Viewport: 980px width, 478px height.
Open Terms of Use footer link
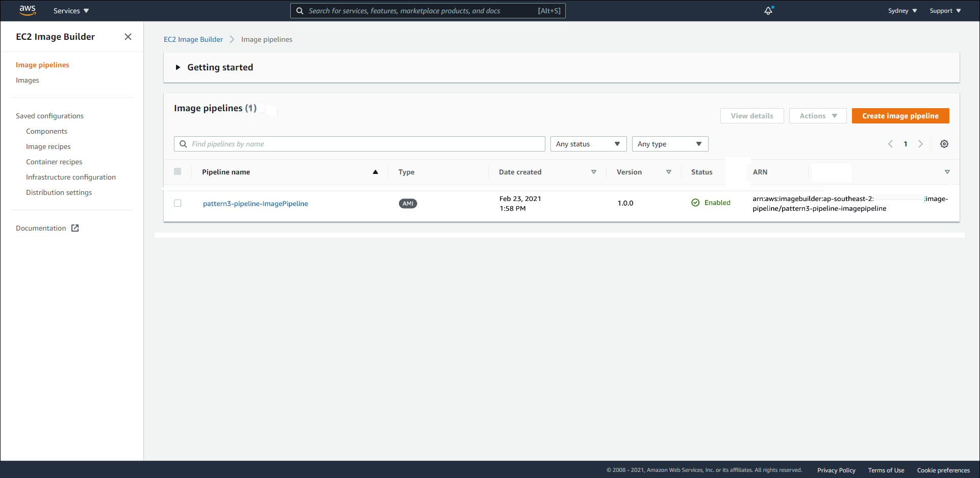(x=886, y=470)
